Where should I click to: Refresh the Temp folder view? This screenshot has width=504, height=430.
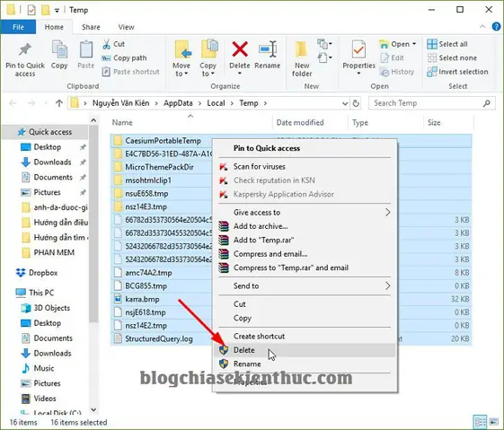[356, 103]
